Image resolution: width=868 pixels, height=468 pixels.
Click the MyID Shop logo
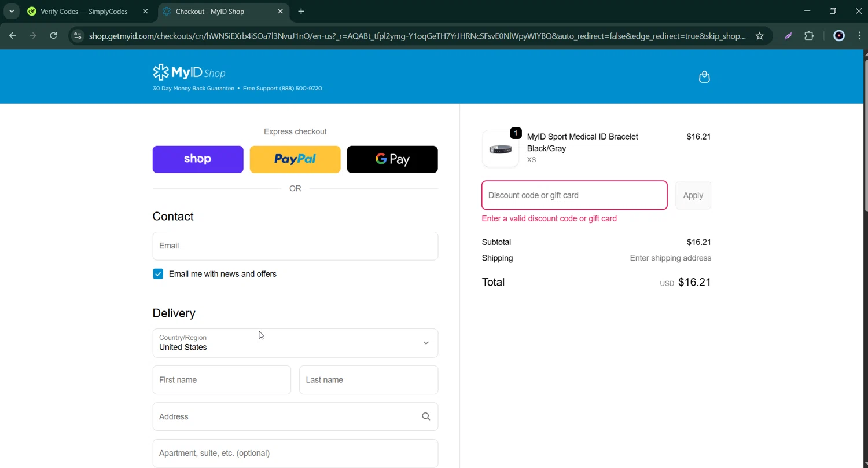pos(189,72)
